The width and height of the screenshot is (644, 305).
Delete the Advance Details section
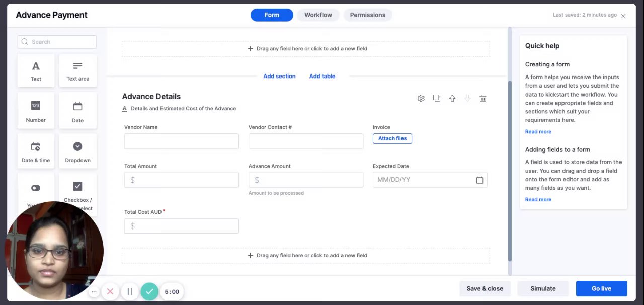tap(483, 99)
